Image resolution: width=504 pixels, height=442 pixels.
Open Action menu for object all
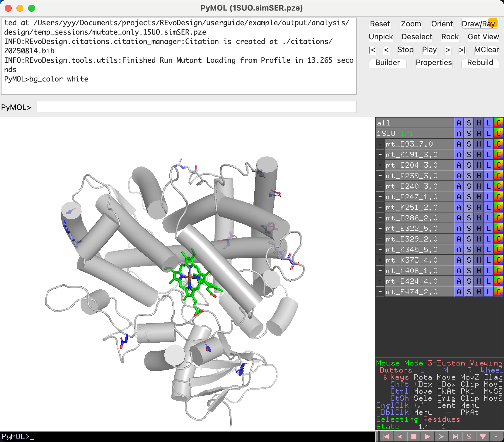pos(459,123)
